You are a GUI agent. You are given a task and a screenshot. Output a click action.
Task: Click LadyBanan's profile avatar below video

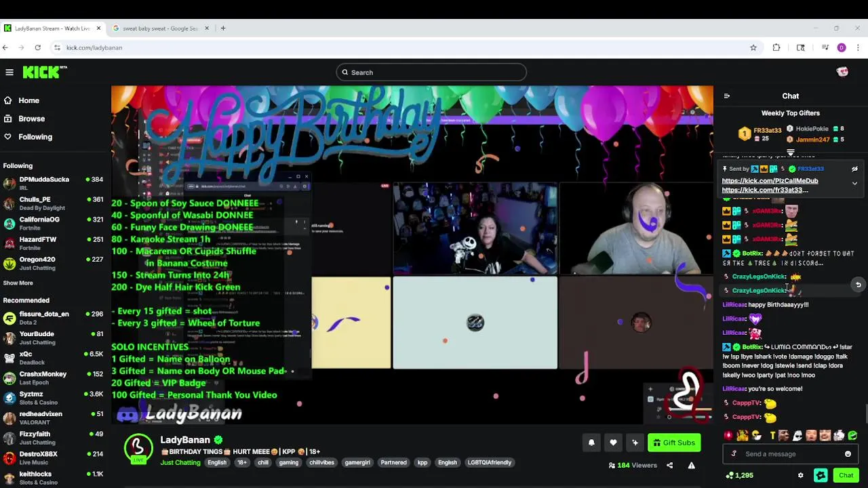[138, 447]
